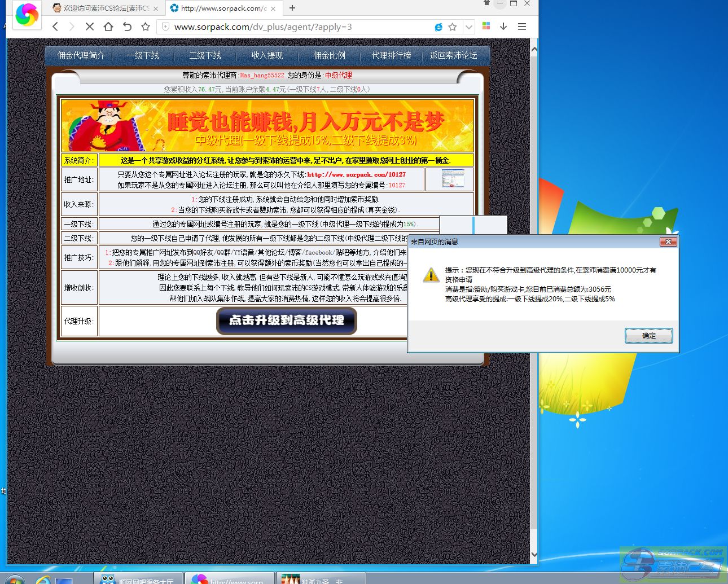Open 顺网网吧服务大厅 taskbar item
Screen dimensions: 728x584
pyautogui.click(x=138, y=579)
